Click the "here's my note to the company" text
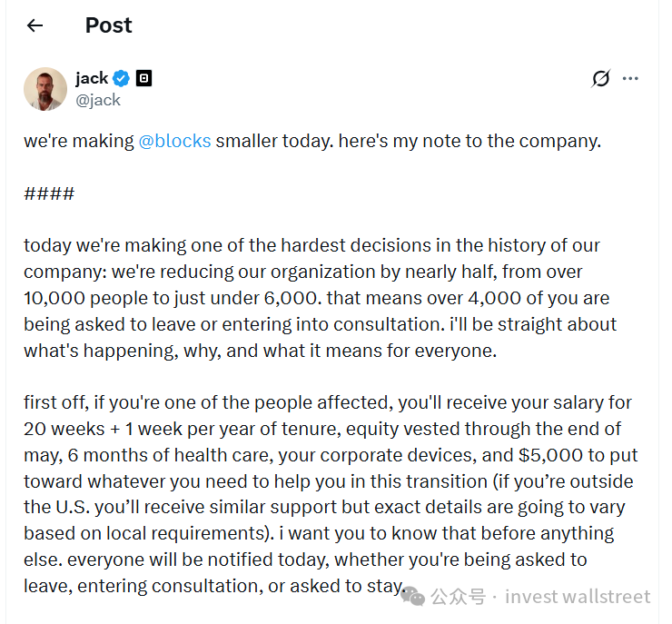Viewport: 672px width, 624px height. click(x=469, y=142)
